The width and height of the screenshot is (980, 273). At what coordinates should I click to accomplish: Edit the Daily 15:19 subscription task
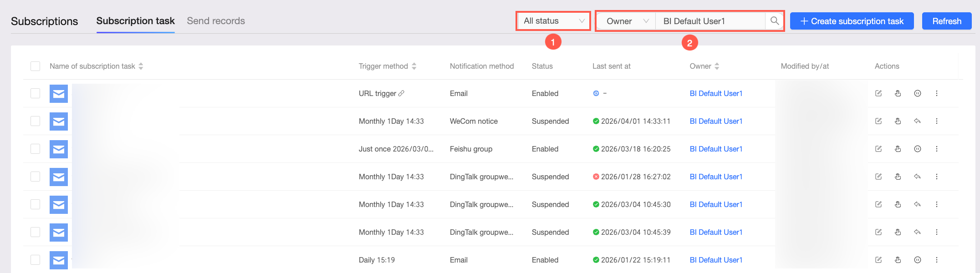878,260
